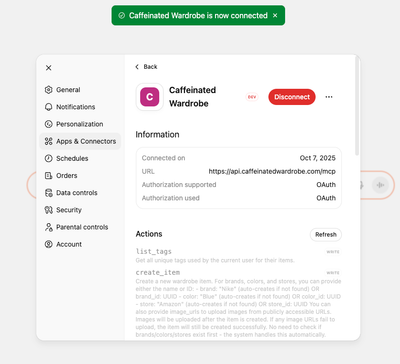
Task: Click the Authorization supported OAuth value
Action: pos(326,185)
